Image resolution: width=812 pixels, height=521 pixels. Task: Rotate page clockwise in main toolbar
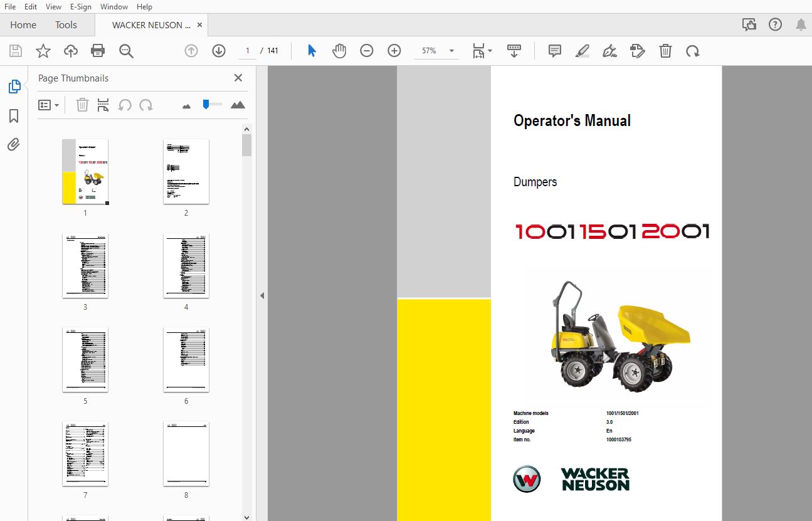[x=693, y=51]
